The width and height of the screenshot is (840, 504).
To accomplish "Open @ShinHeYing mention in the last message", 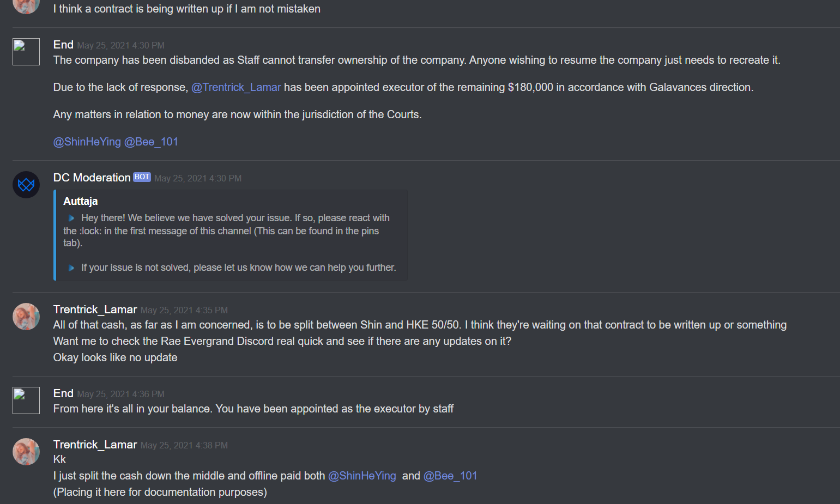I will coord(362,476).
